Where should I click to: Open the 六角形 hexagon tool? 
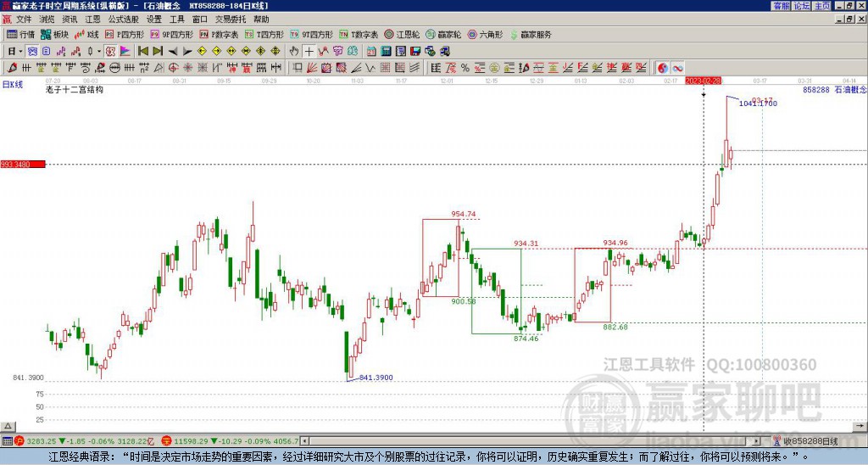tap(485, 34)
